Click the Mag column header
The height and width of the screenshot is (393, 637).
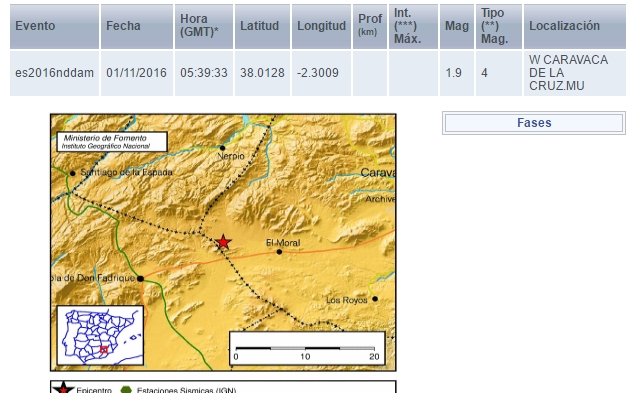click(457, 26)
